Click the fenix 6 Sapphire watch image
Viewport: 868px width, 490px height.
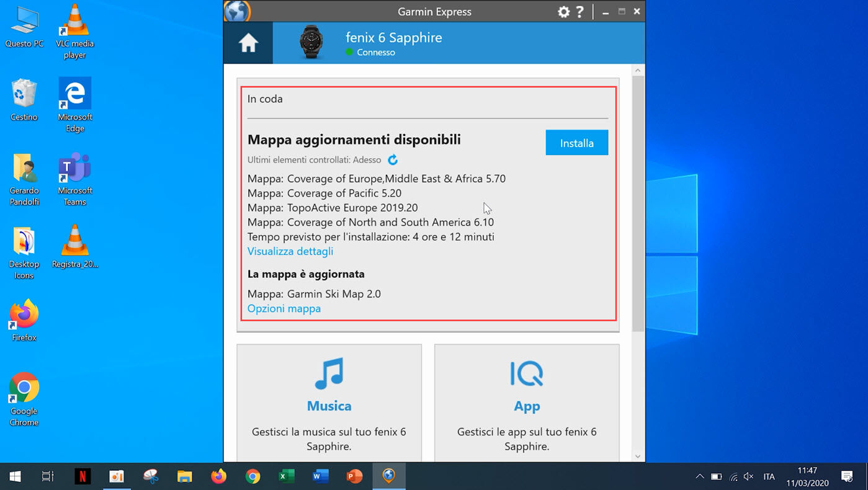point(311,43)
